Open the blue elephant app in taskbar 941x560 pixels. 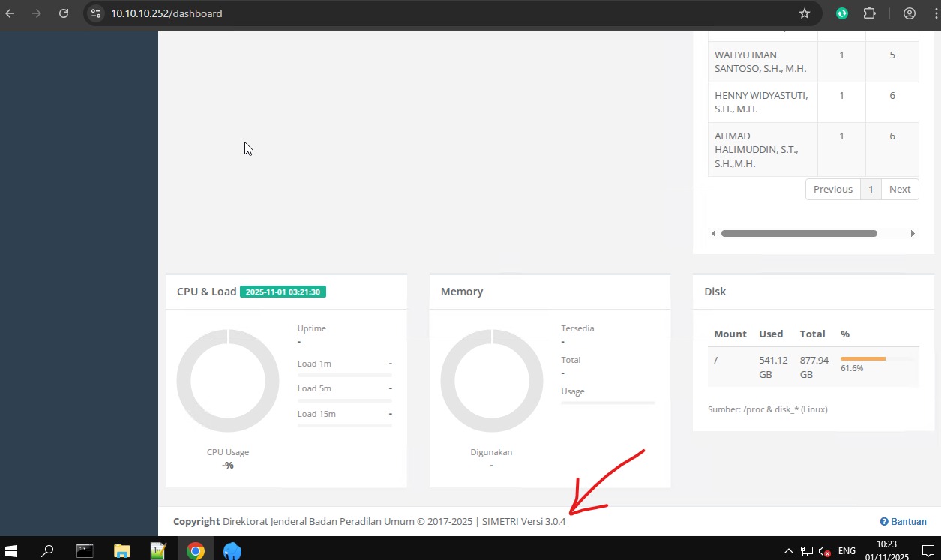tap(232, 551)
